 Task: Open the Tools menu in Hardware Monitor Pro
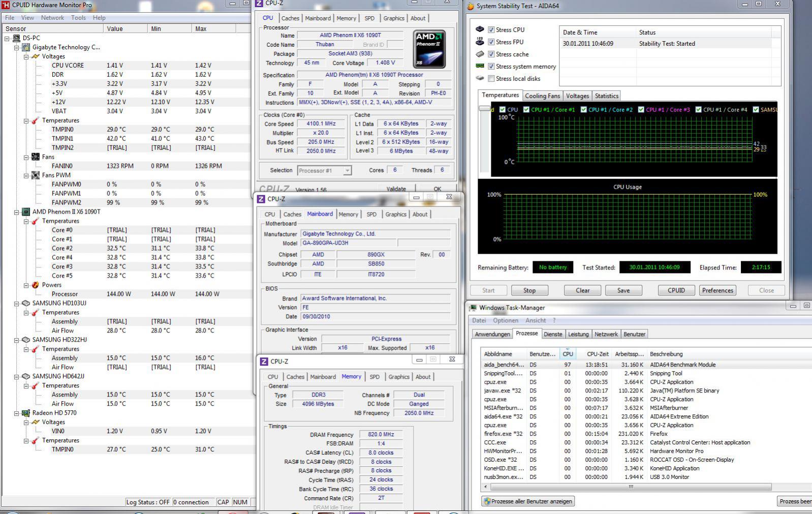click(78, 17)
